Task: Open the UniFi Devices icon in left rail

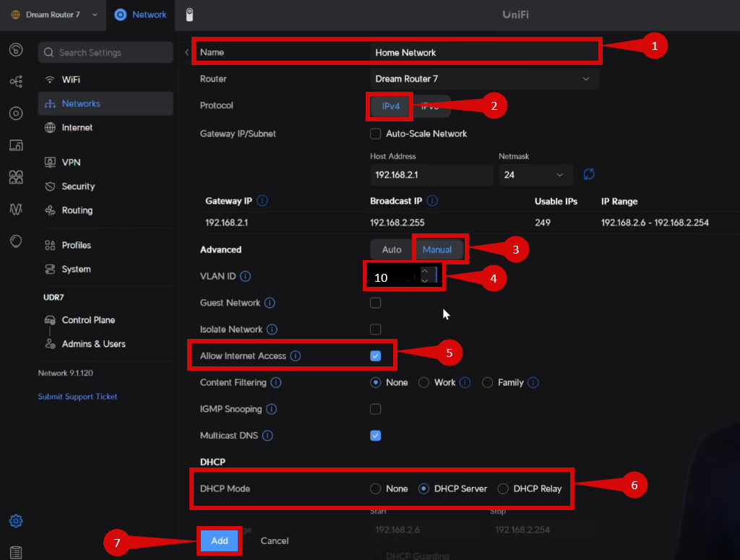Action: pyautogui.click(x=16, y=113)
